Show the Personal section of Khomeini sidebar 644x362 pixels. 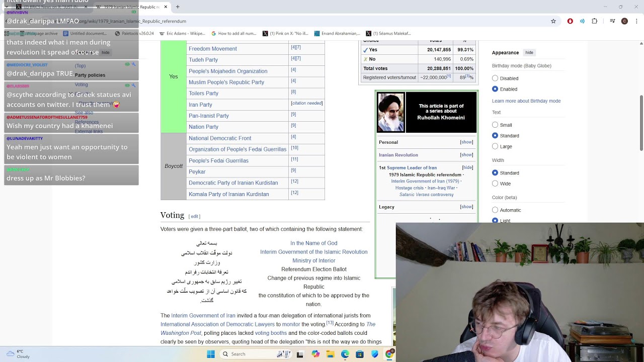(466, 142)
